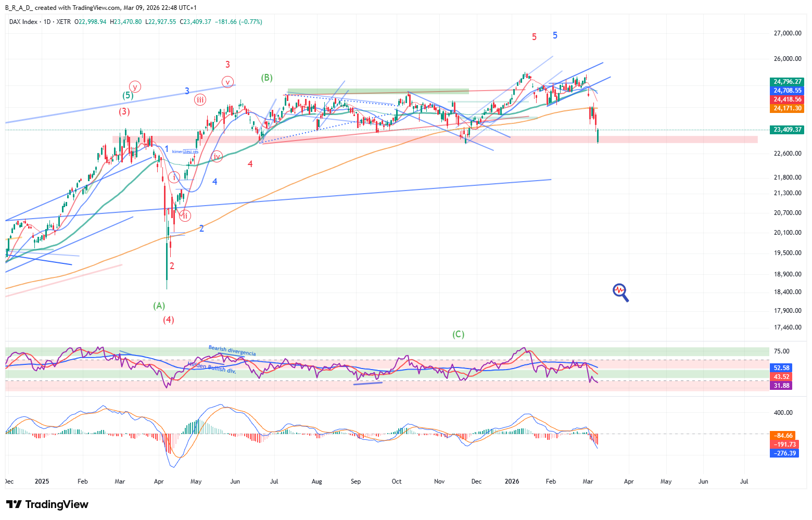Click the current price label 23,409.37
The image size is (812, 520).
tap(787, 130)
